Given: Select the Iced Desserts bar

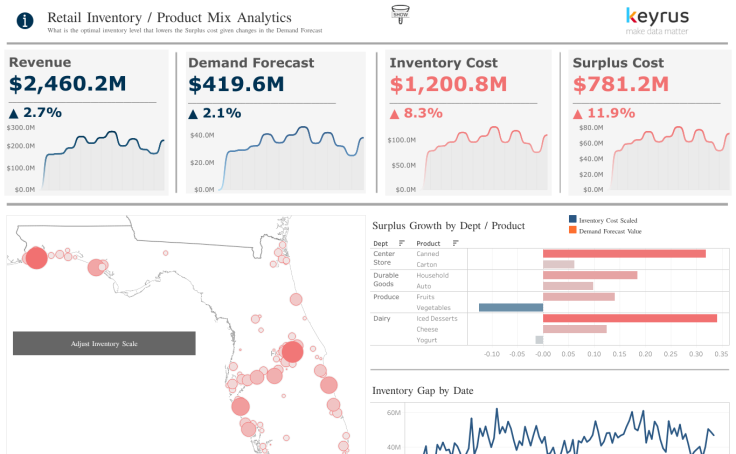Looking at the screenshot, I should coord(630,318).
